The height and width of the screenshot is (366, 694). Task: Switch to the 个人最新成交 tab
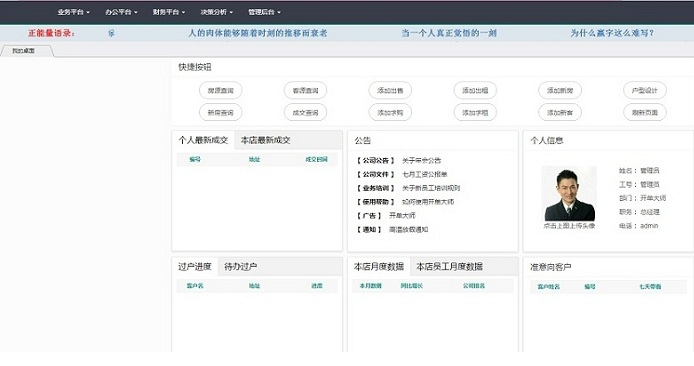[203, 140]
